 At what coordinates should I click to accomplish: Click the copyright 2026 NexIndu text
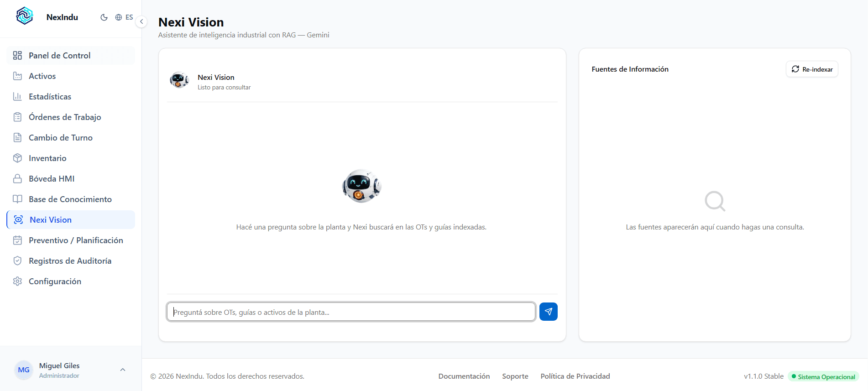point(227,376)
